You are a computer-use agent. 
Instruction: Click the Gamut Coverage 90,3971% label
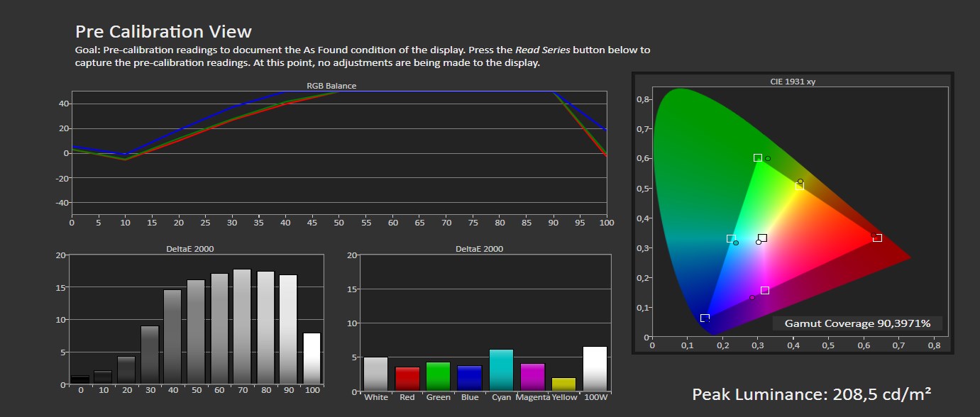(x=856, y=323)
